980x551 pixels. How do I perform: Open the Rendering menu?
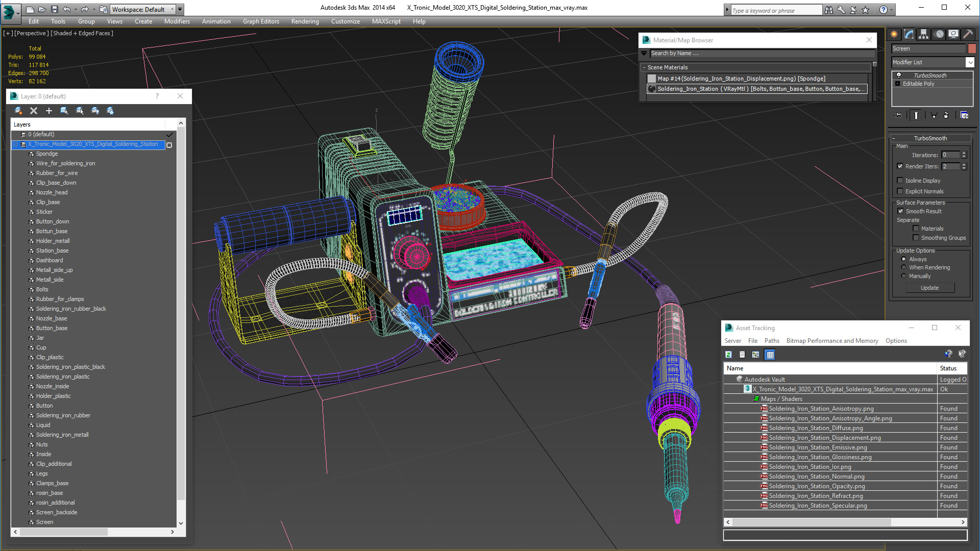pos(305,21)
